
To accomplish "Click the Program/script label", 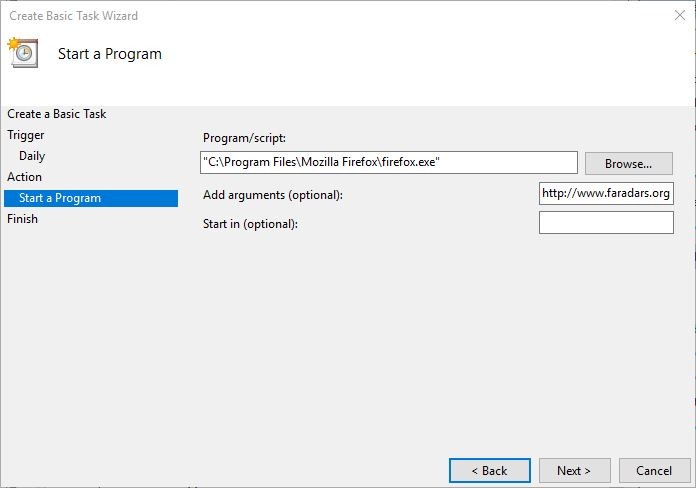I will tap(244, 138).
